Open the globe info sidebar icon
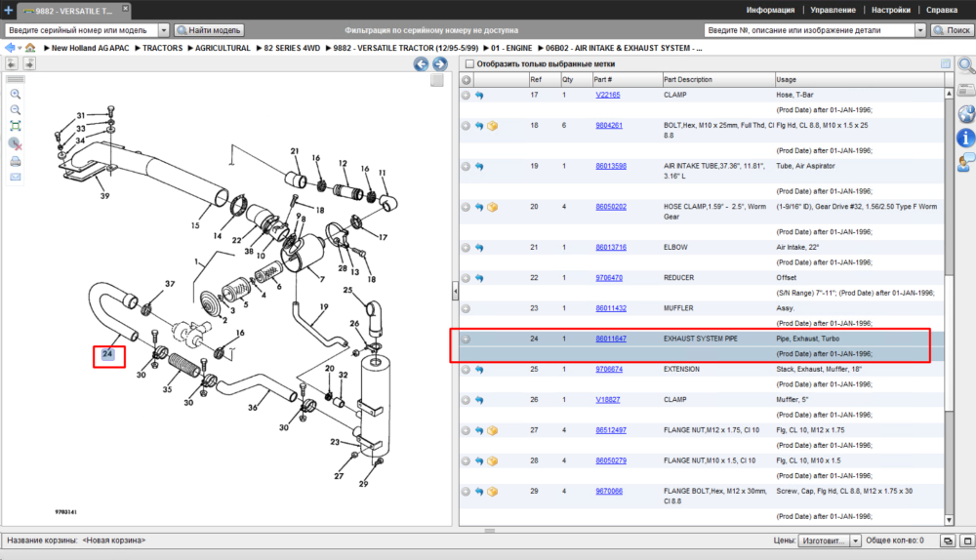The height and width of the screenshot is (560, 976). pyautogui.click(x=966, y=114)
